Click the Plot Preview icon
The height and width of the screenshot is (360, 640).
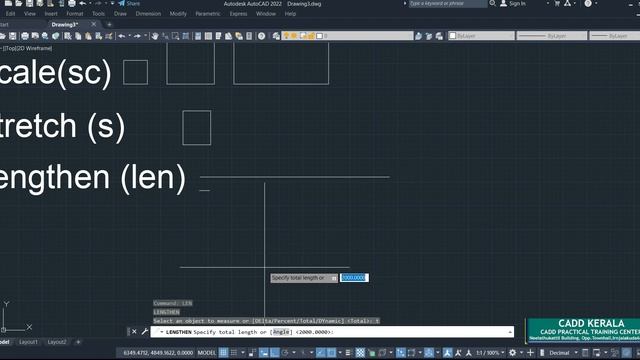35,36
